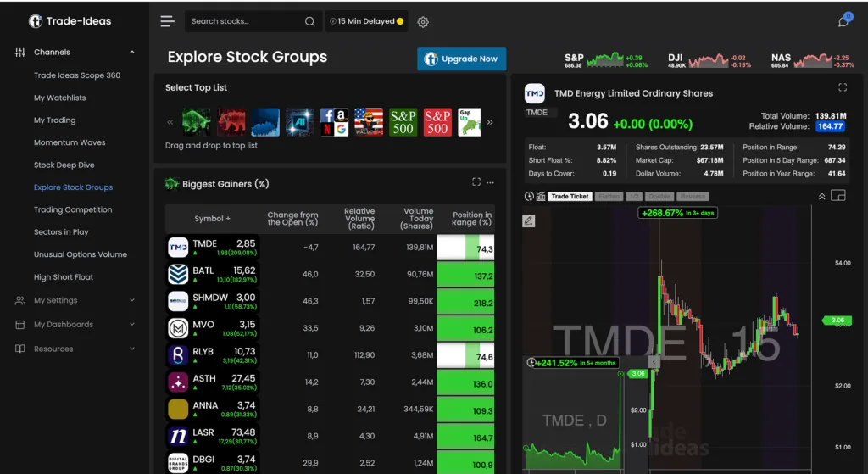Select the BATL row in gainers

[330, 274]
